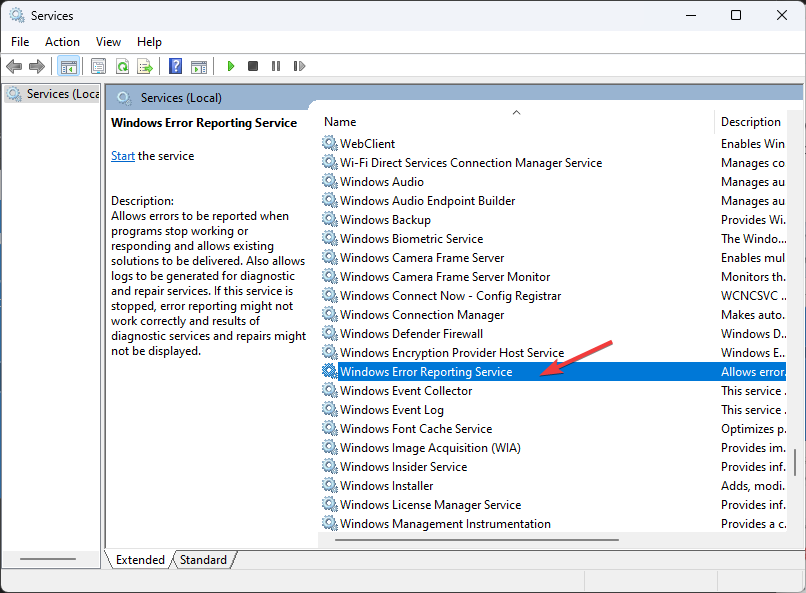Click the Services app icon in title bar
Screen dimensions: 806x593
17,15
